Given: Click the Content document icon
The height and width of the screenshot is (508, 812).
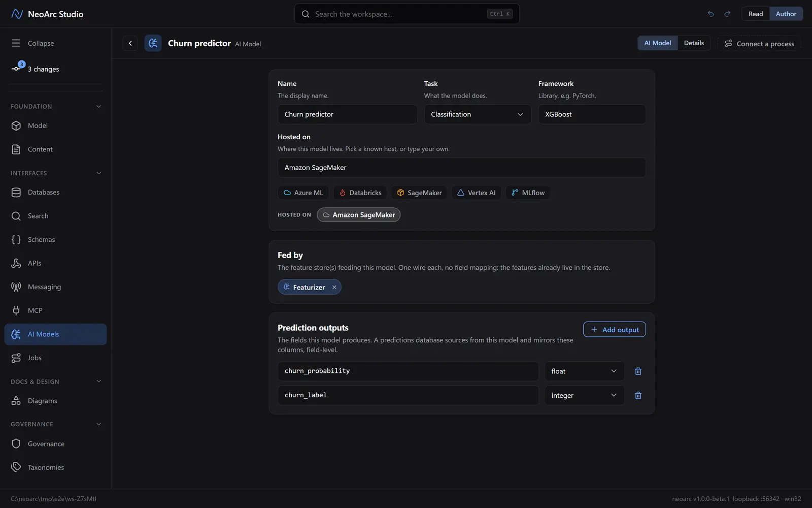Looking at the screenshot, I should click(x=16, y=149).
